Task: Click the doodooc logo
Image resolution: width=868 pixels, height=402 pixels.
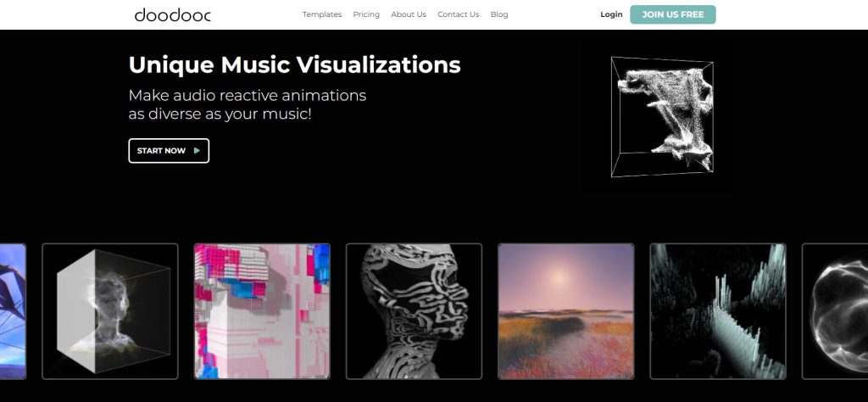Action: click(x=173, y=14)
